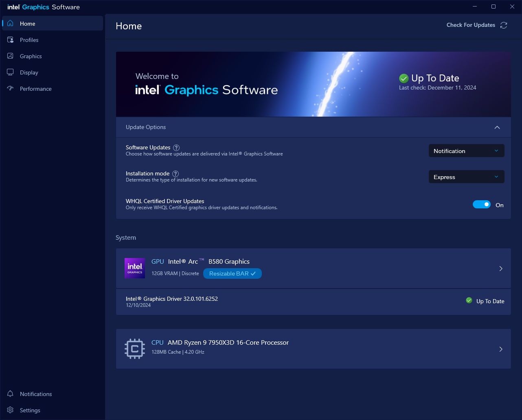
Task: Expand GPU Intel Arc B580 details arrow
Action: 501,269
